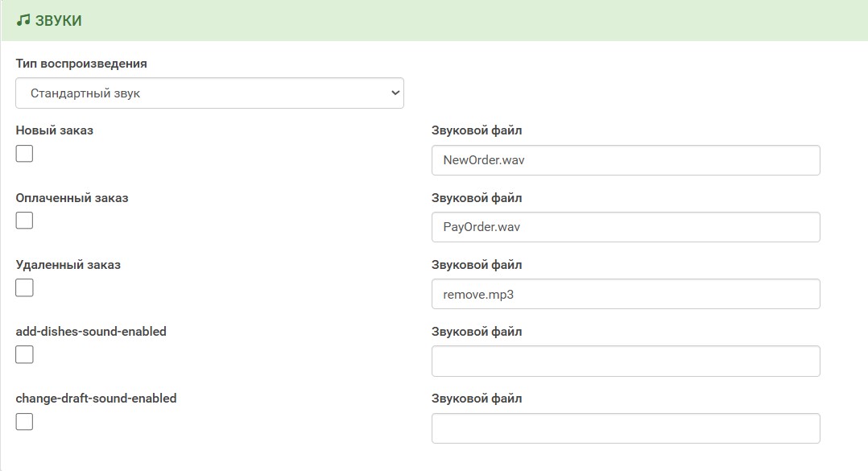Click the empty sound file field for add-dishes
The image size is (868, 471).
(626, 361)
